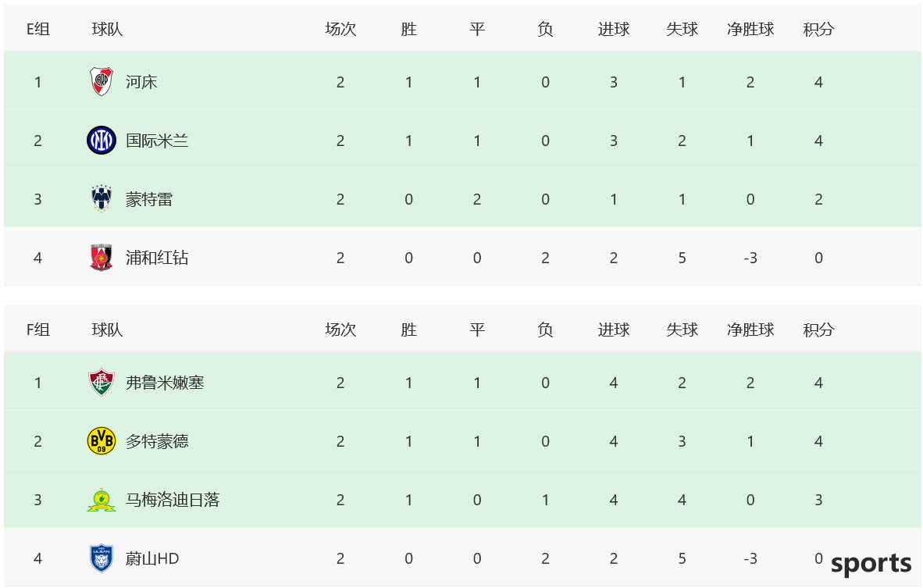Click the Inter Milan logo
923x588 pixels.
point(102,140)
